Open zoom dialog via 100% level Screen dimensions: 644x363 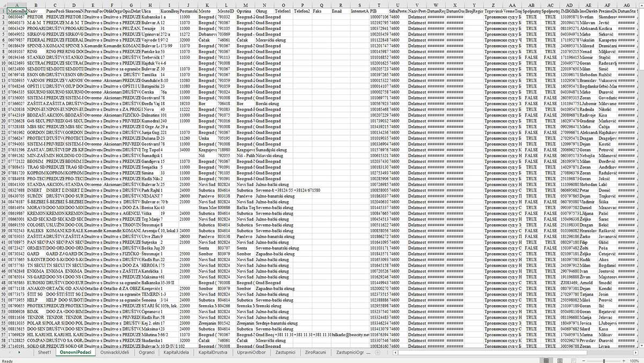coord(635,360)
